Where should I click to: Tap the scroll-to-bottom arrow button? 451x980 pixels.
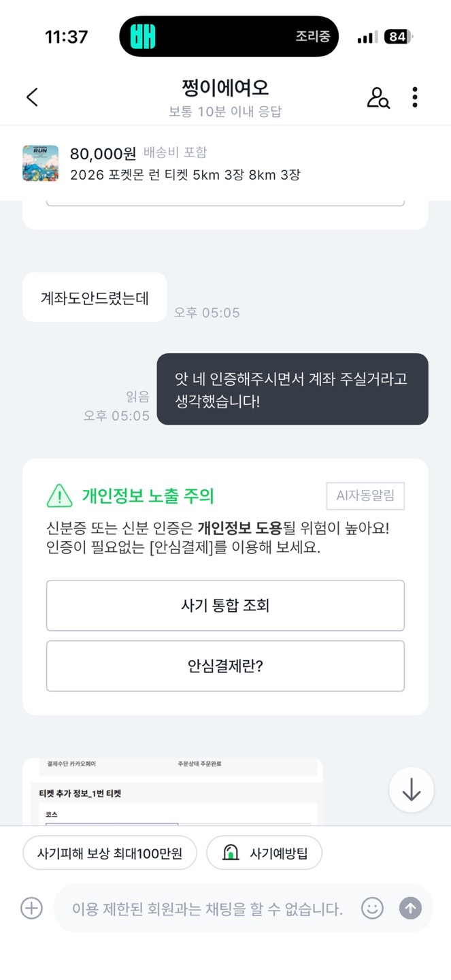(412, 789)
